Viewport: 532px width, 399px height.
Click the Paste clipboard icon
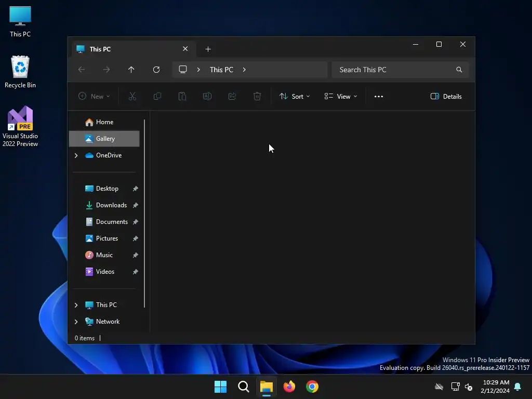point(182,96)
